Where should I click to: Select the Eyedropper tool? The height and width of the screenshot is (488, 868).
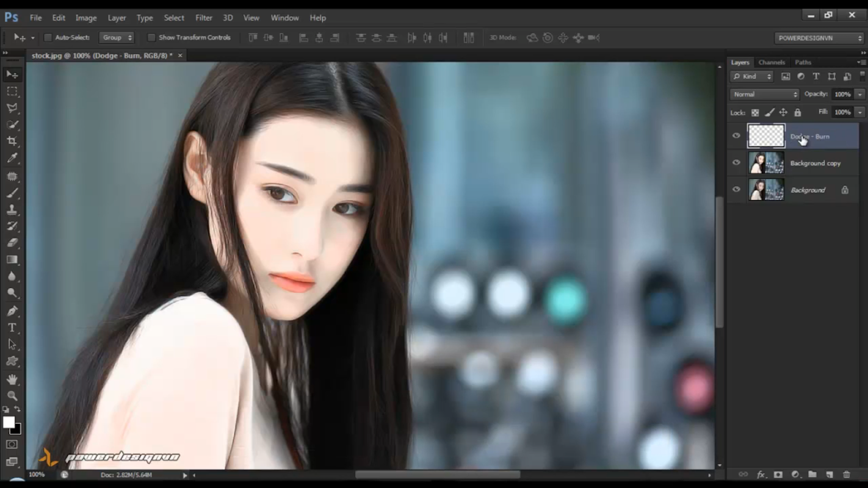pyautogui.click(x=12, y=159)
